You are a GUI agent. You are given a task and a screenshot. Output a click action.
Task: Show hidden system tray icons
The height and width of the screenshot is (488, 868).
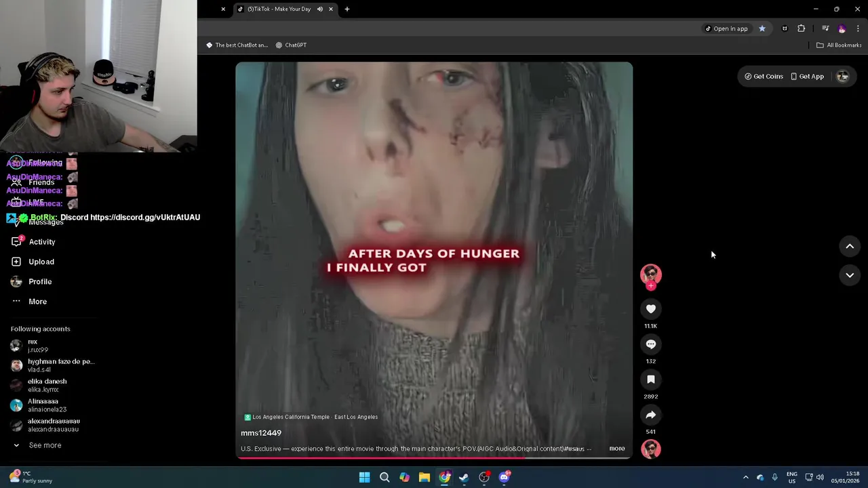click(x=745, y=477)
